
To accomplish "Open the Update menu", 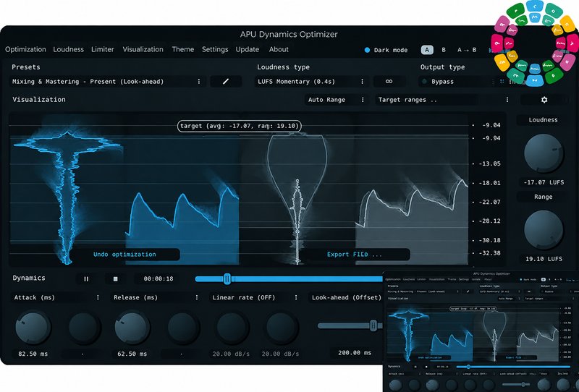I will pyautogui.click(x=248, y=49).
